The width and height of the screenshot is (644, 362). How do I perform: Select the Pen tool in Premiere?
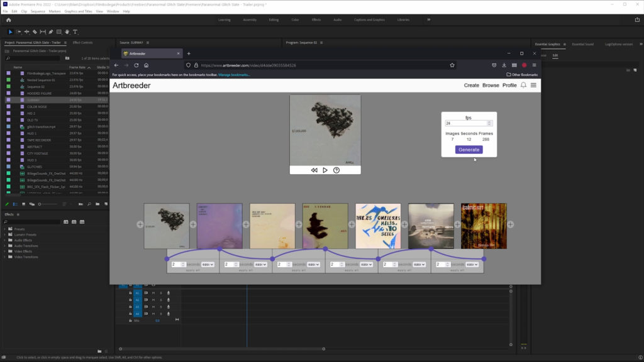pos(51,31)
